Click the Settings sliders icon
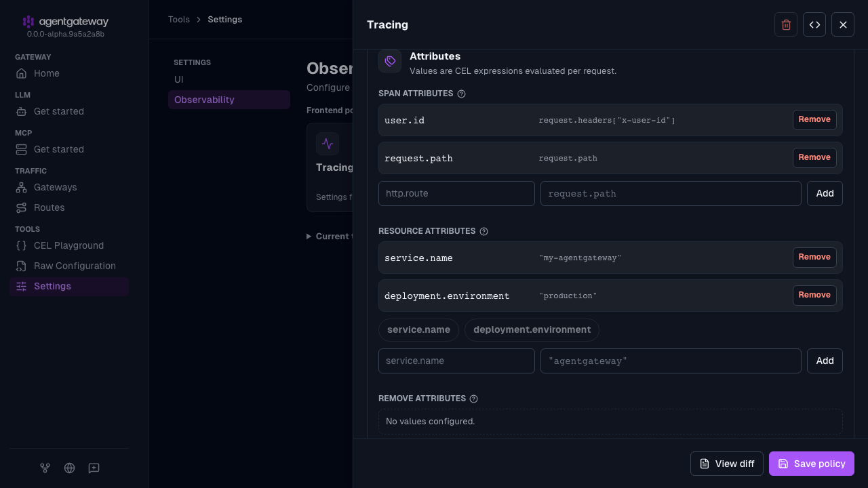The image size is (868, 488). click(x=22, y=286)
